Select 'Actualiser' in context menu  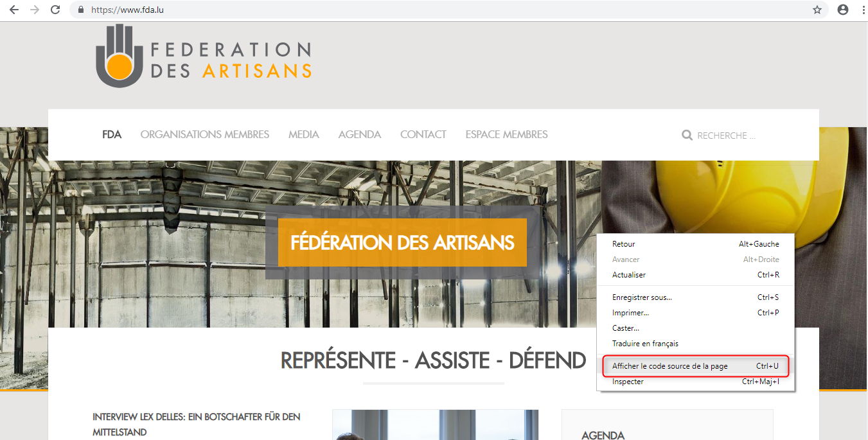tap(629, 275)
